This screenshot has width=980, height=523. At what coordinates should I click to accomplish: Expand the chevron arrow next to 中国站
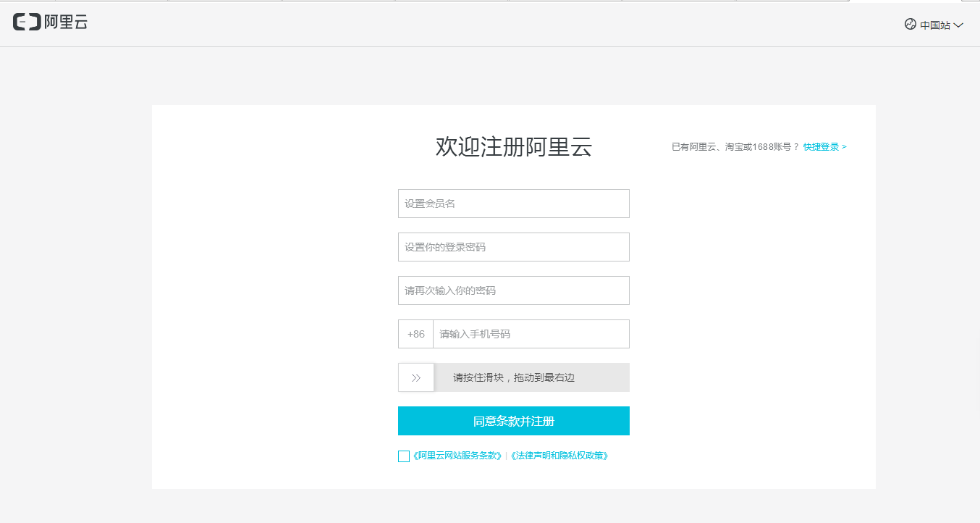pyautogui.click(x=958, y=25)
